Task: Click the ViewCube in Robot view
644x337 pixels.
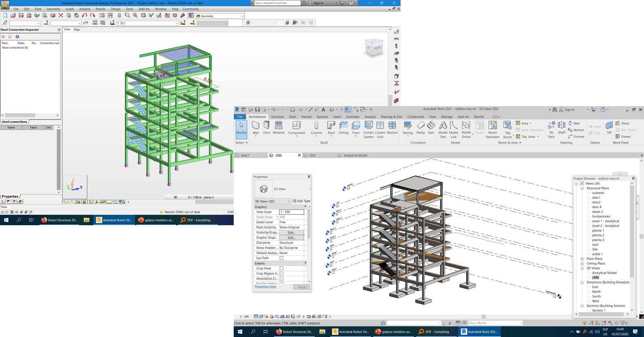Action: pos(373,47)
